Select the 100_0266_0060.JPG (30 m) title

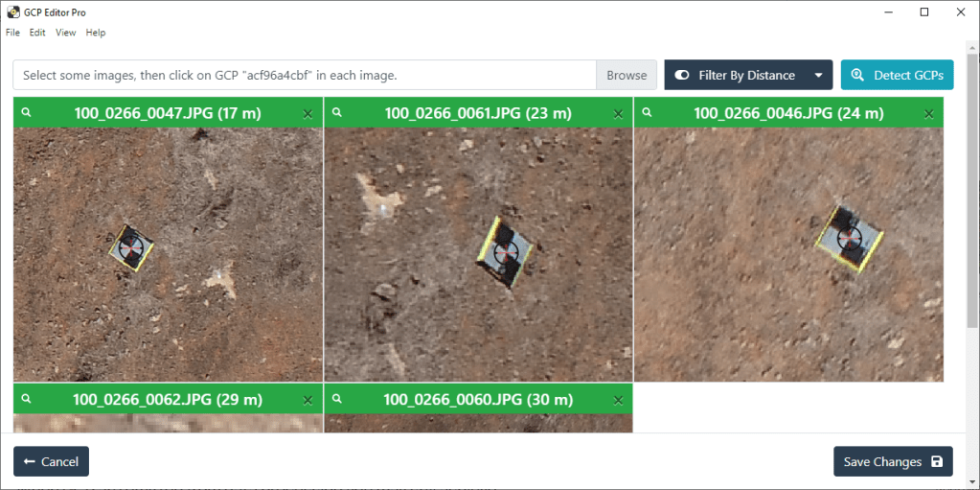[478, 399]
